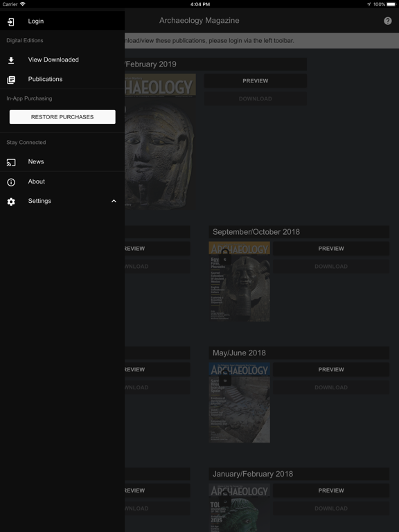Download the May/June 2018 issue
The image size is (399, 532).
coord(331,387)
